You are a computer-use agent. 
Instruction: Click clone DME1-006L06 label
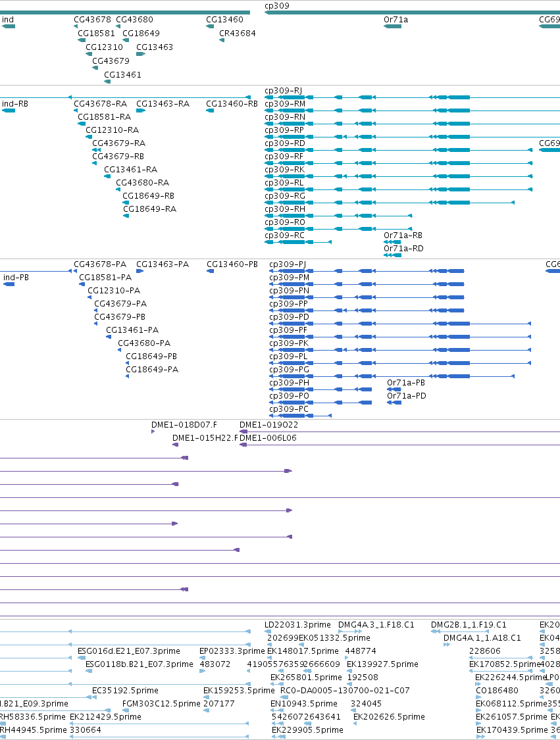268,437
